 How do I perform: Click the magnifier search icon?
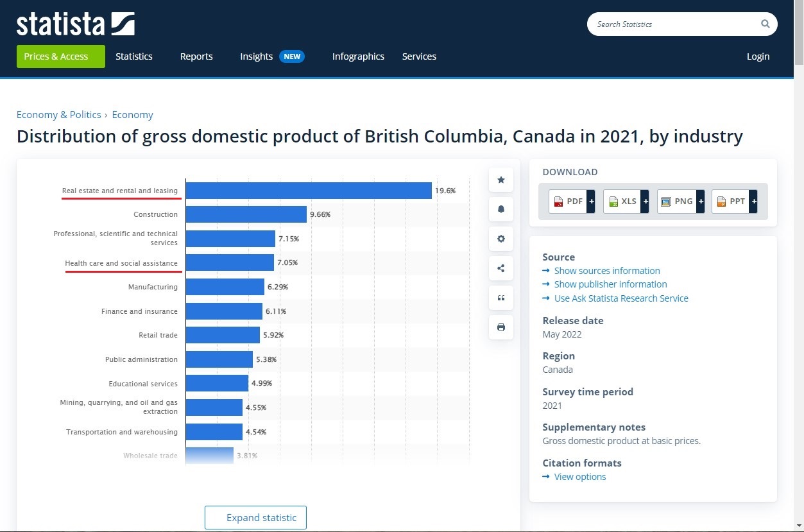pos(765,24)
